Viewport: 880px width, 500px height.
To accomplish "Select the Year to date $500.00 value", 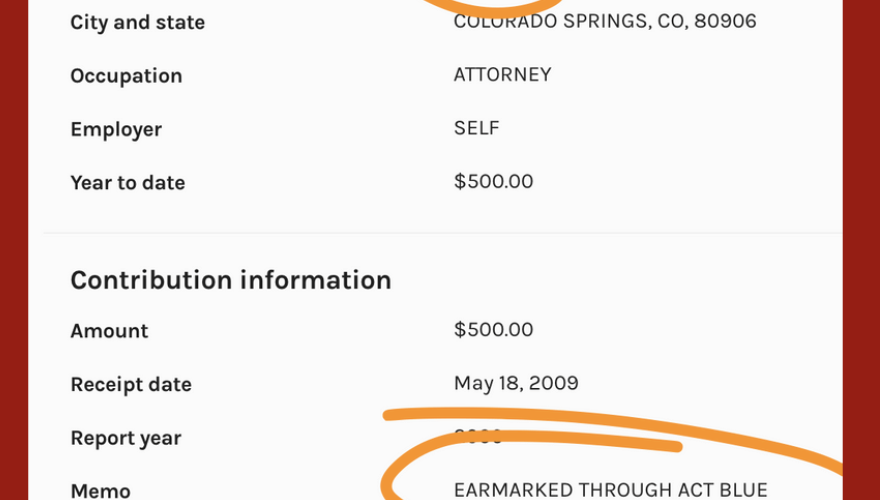I will coord(493,181).
